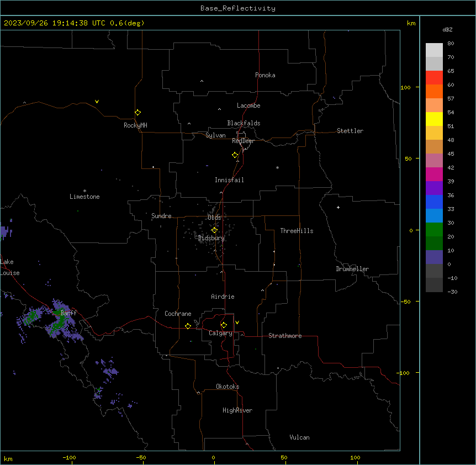Select the yellow diamond marker below Cochrane
This screenshot has width=476, height=465.
coord(188,326)
